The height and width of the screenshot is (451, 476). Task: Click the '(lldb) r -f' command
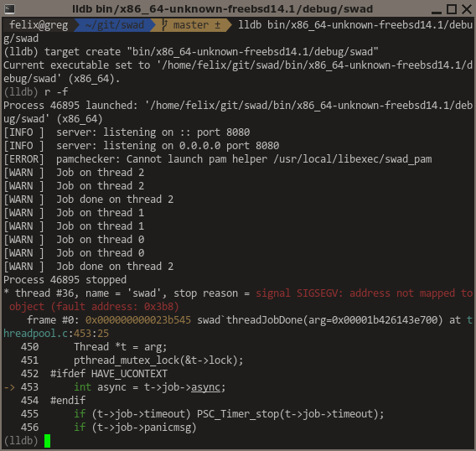coord(36,91)
